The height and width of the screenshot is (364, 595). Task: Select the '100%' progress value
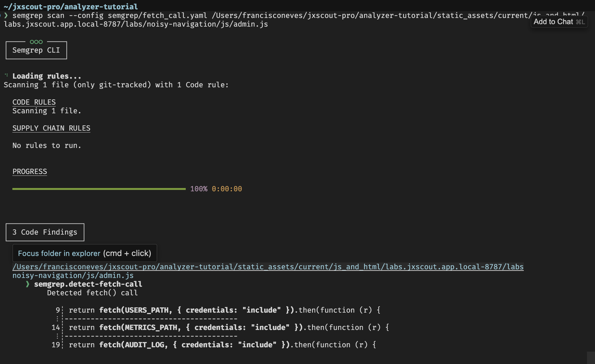pyautogui.click(x=199, y=189)
